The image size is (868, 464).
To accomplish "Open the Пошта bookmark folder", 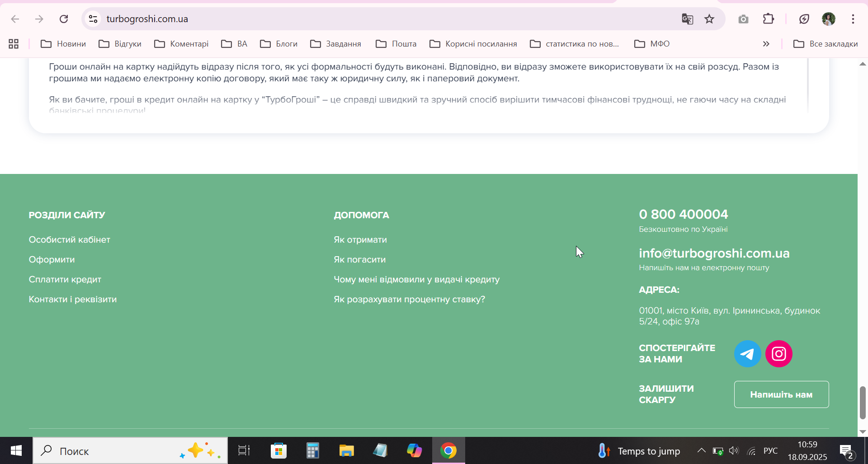I will [x=396, y=44].
